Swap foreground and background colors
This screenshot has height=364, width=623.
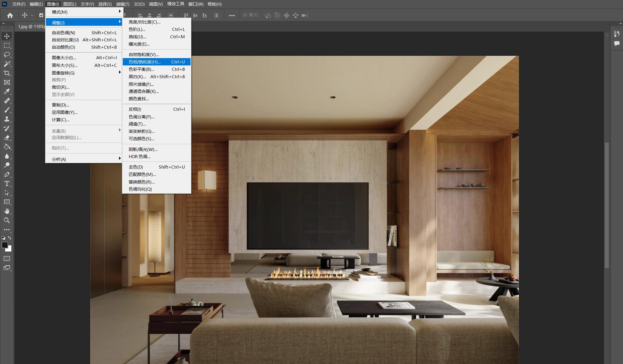[10, 238]
